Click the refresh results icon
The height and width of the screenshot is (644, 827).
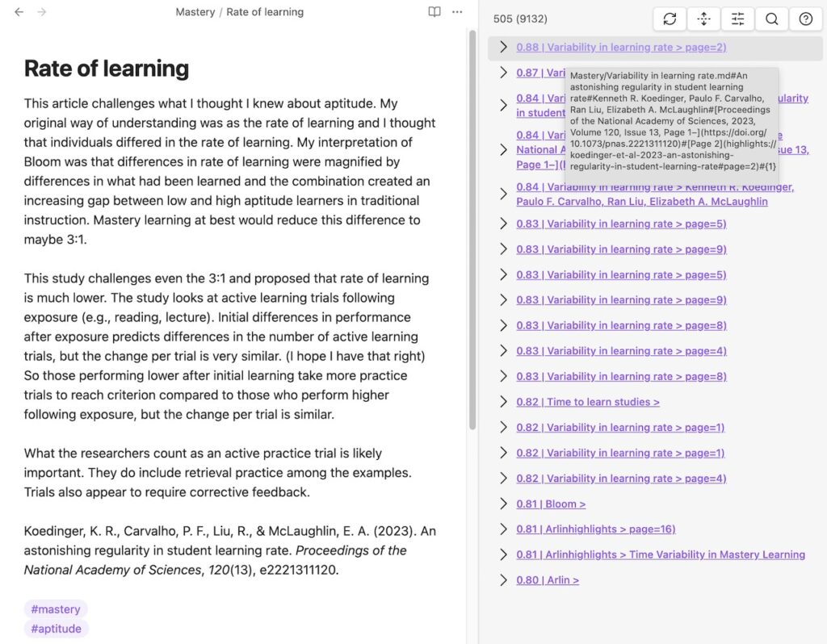point(670,19)
